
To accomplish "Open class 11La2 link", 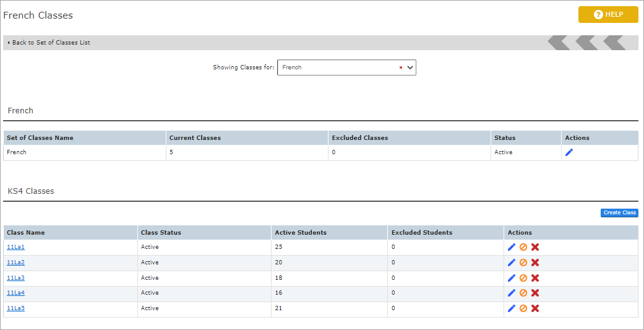I will pyautogui.click(x=15, y=263).
